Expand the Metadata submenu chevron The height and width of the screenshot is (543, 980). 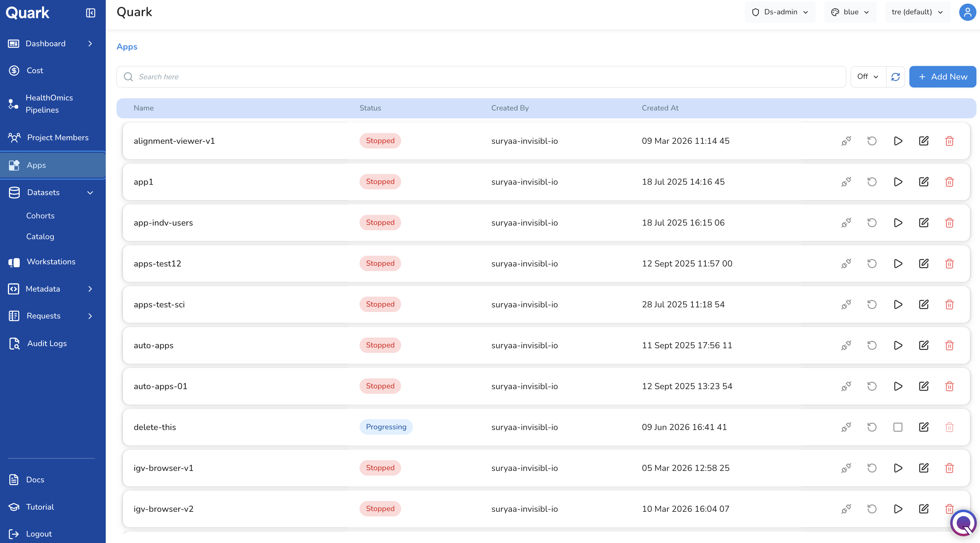[x=90, y=289]
